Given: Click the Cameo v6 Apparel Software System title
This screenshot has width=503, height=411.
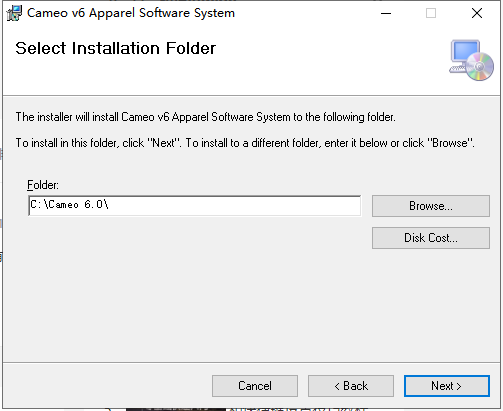Looking at the screenshot, I should (x=131, y=13).
